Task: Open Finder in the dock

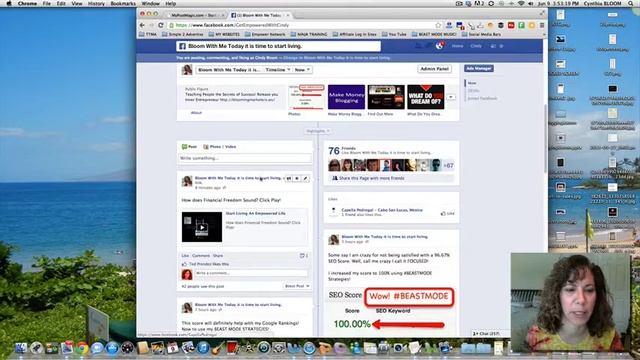Action: tap(21, 348)
